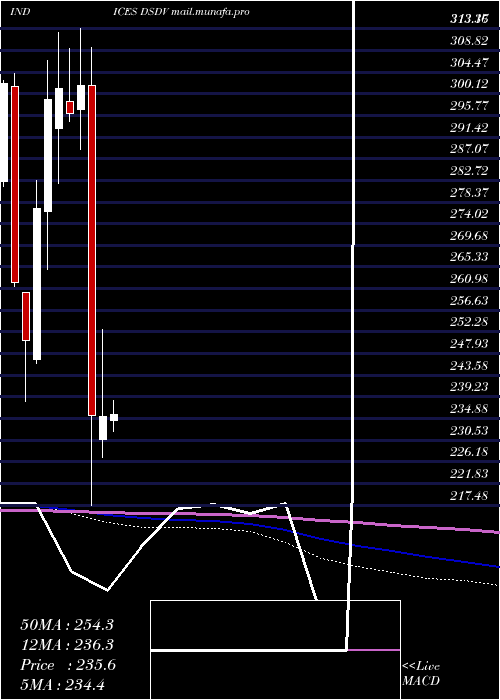Screen dimensions: 500x700
Task: Click the 256.63 price axis label
Action: point(469,300)
